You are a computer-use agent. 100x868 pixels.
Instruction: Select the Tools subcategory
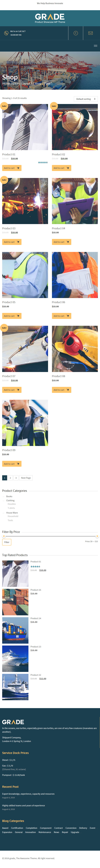(10, 520)
